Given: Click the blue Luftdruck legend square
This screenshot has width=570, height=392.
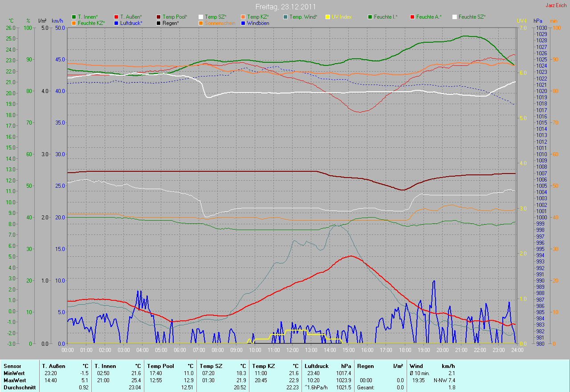Looking at the screenshot, I should pyautogui.click(x=116, y=23).
